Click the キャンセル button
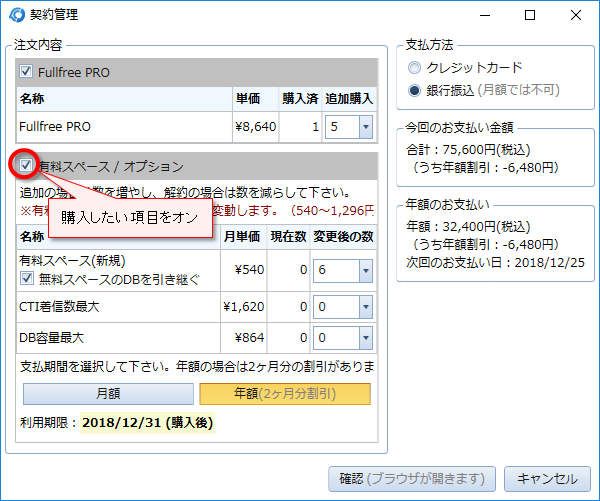The width and height of the screenshot is (600, 501). (x=547, y=479)
